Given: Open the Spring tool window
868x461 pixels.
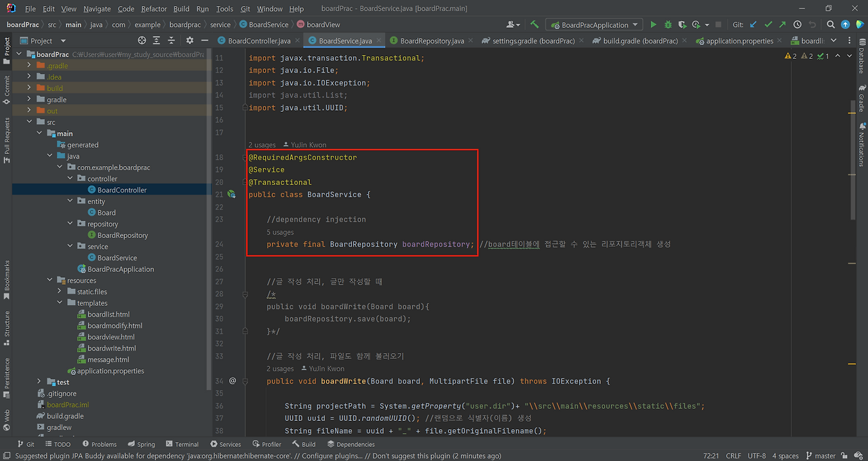Looking at the screenshot, I should click(141, 444).
